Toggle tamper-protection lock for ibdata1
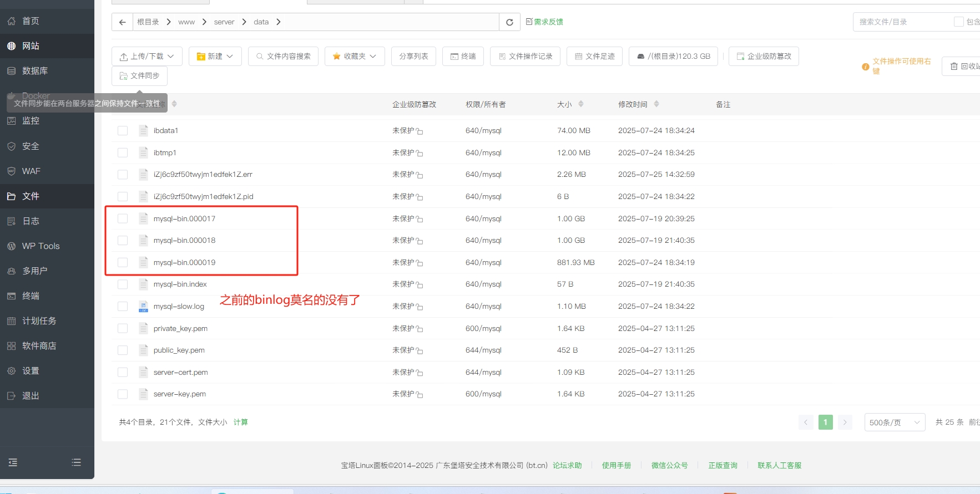This screenshot has width=980, height=494. click(x=420, y=131)
